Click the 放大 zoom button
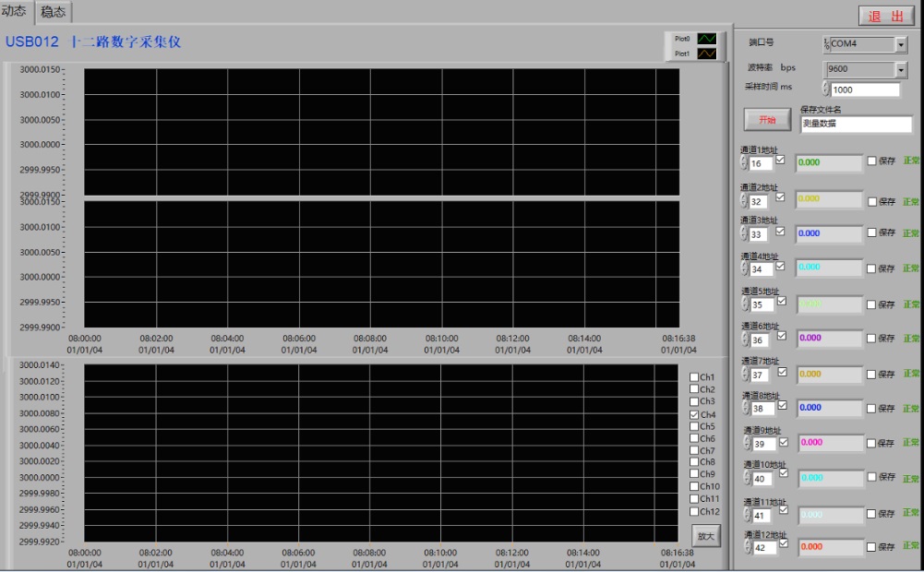Viewport: 924px width, 572px height. (x=705, y=535)
